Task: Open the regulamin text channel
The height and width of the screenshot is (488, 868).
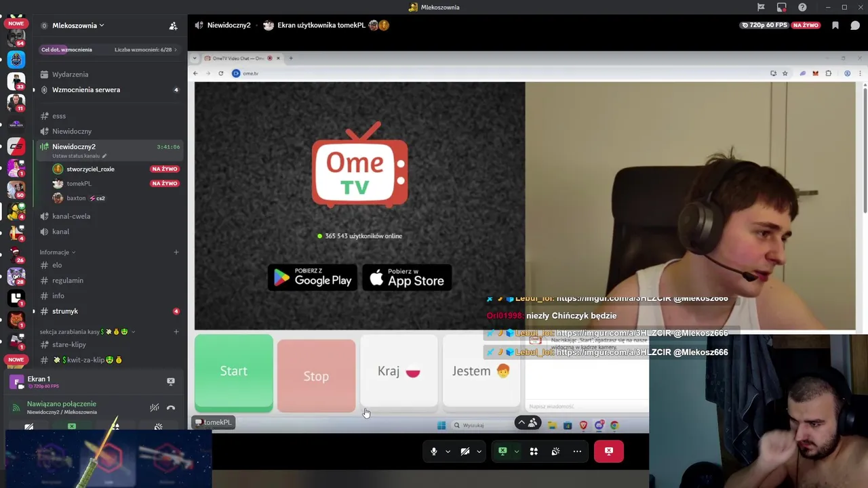Action: 108,281
